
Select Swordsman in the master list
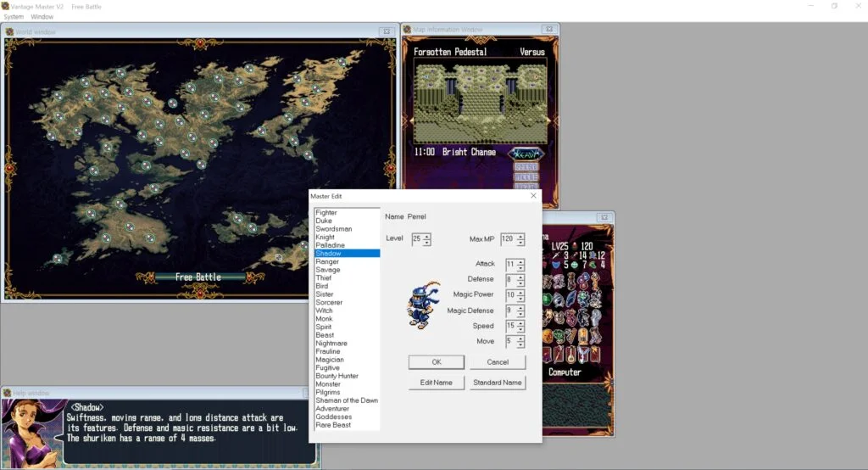[x=347, y=229]
